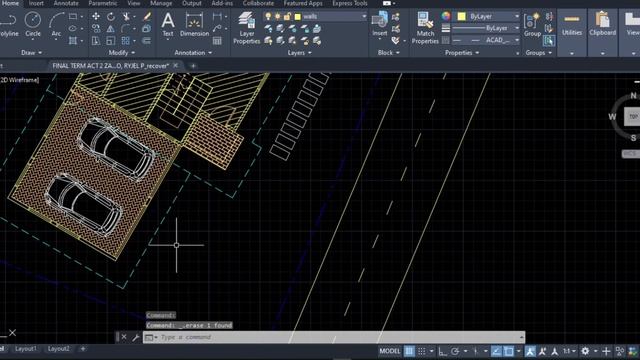Expand the Properties panel
640x360 pixels.
click(x=462, y=53)
